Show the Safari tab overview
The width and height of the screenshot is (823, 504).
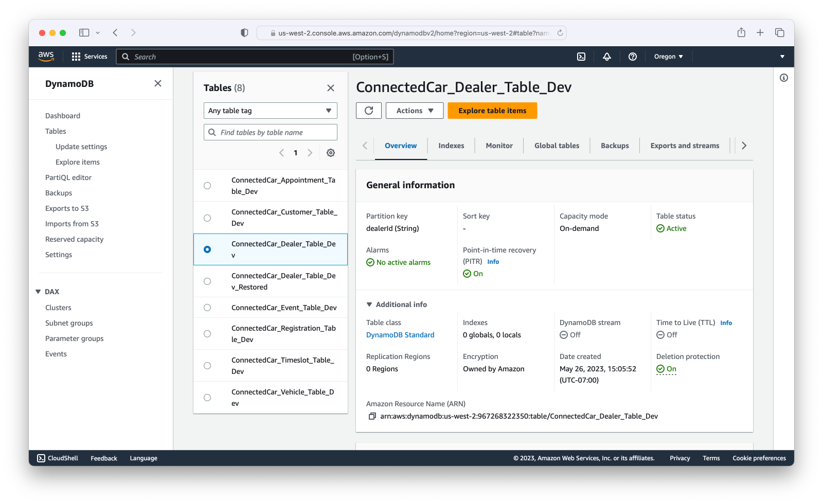click(x=780, y=32)
